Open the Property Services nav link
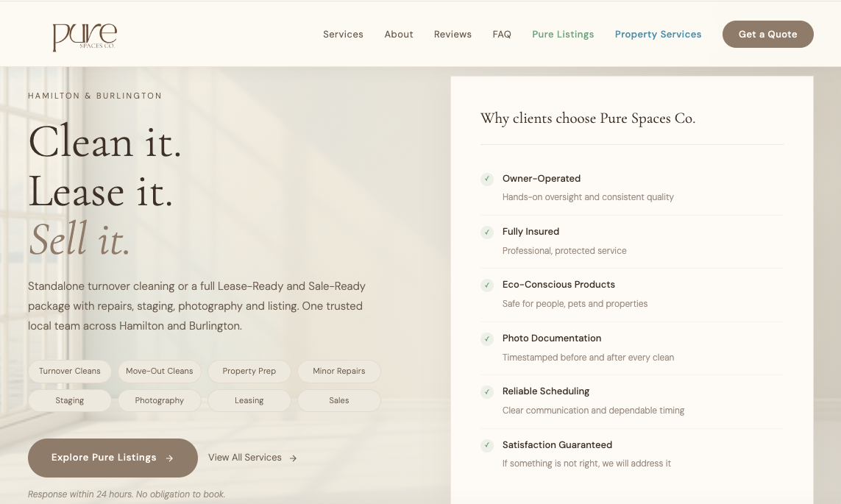Screen dimensions: 841x504 coord(658,35)
